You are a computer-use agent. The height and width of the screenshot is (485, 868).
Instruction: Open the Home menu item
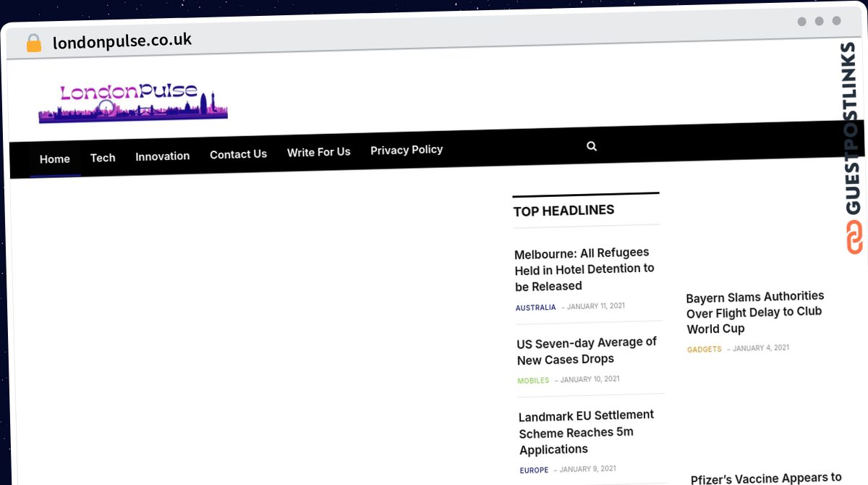coord(55,159)
